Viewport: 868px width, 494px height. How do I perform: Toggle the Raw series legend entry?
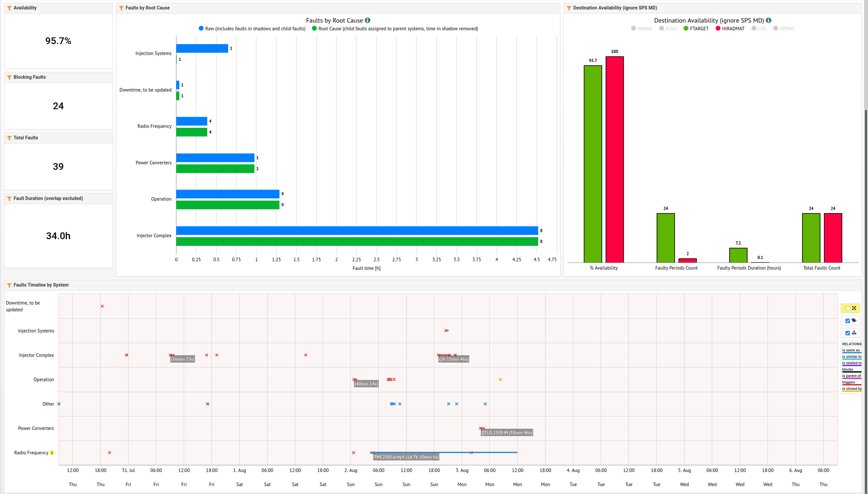(x=252, y=29)
